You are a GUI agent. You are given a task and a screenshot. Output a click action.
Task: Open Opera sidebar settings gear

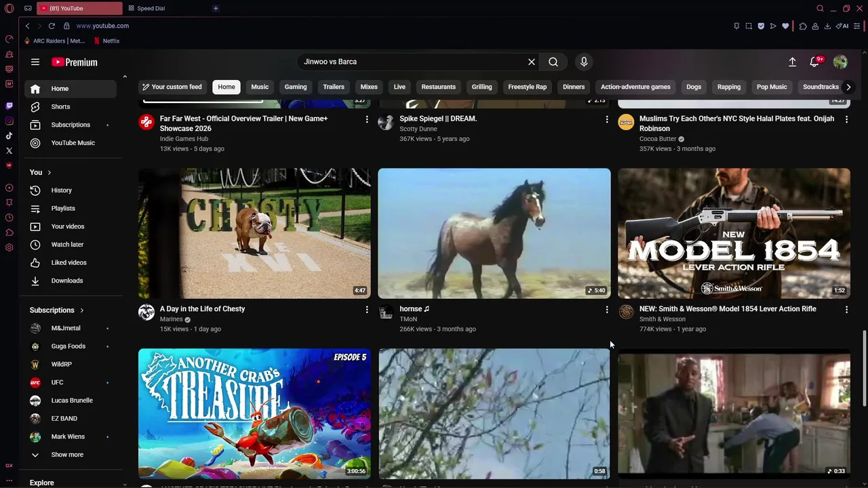click(x=9, y=247)
